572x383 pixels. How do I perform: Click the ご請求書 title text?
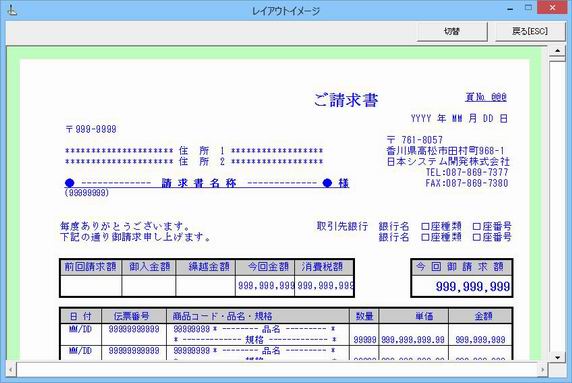(346, 100)
